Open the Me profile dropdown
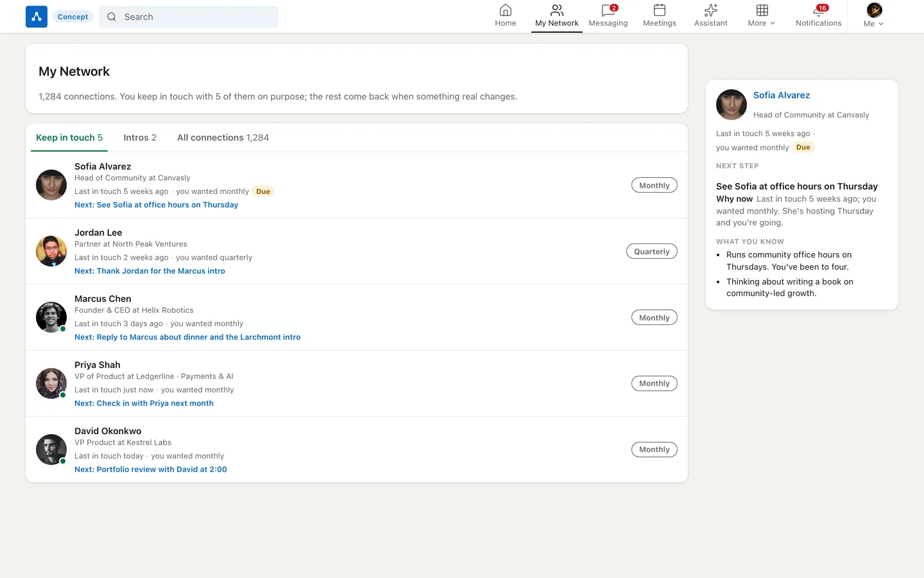 [x=874, y=16]
